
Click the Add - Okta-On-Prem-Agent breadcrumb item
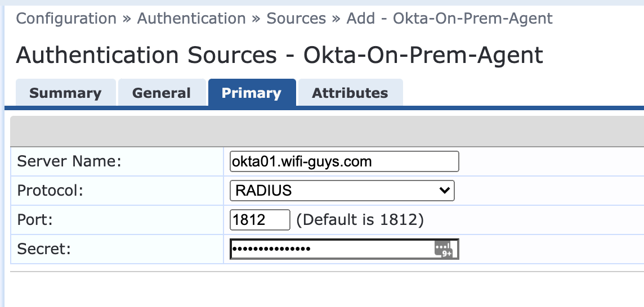[x=449, y=19]
